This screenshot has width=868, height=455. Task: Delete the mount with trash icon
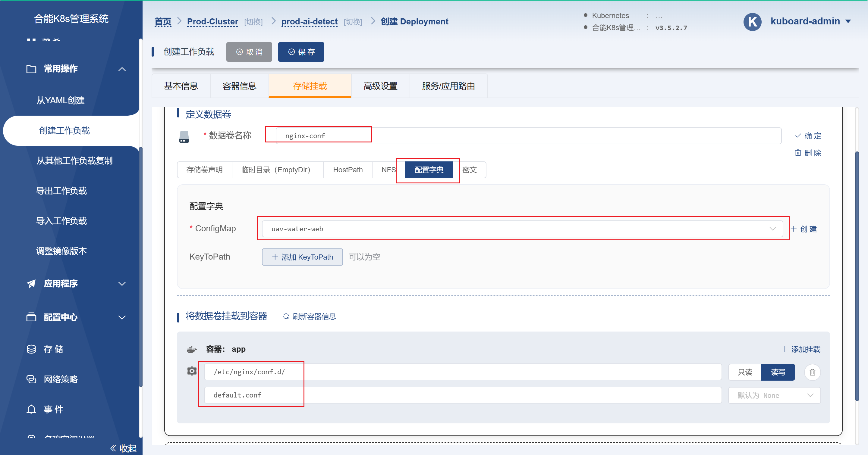tap(812, 372)
